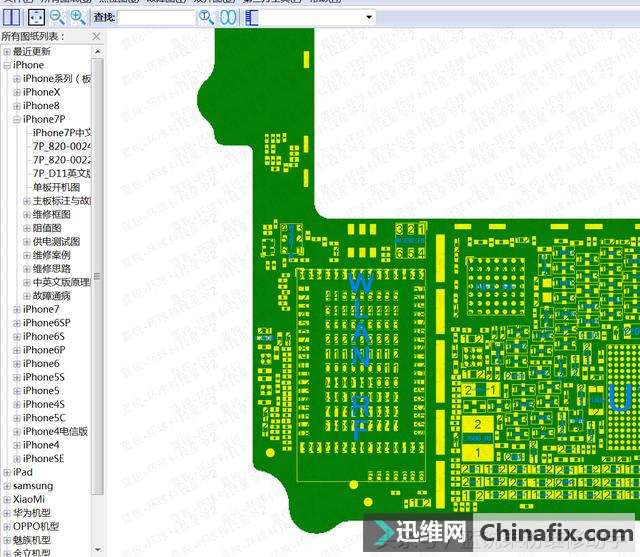Open the 单板开机图 tree item
This screenshot has height=557, width=640.
click(56, 187)
